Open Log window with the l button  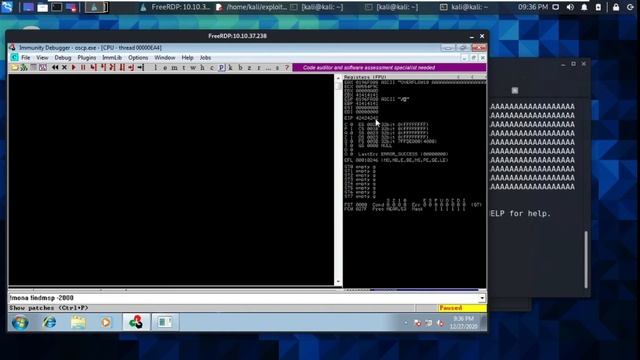point(156,68)
